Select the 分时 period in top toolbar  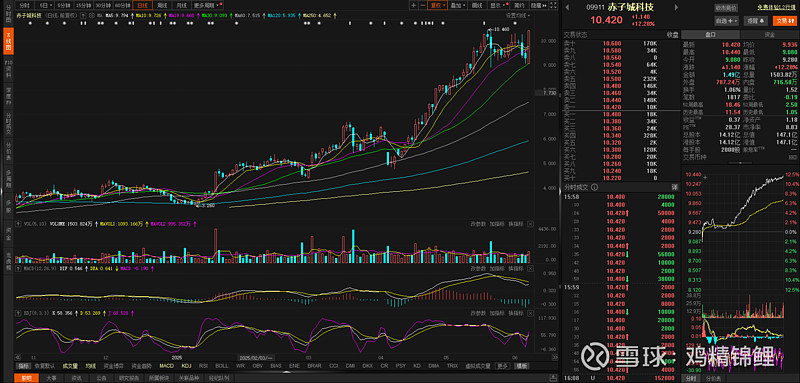coord(24,5)
